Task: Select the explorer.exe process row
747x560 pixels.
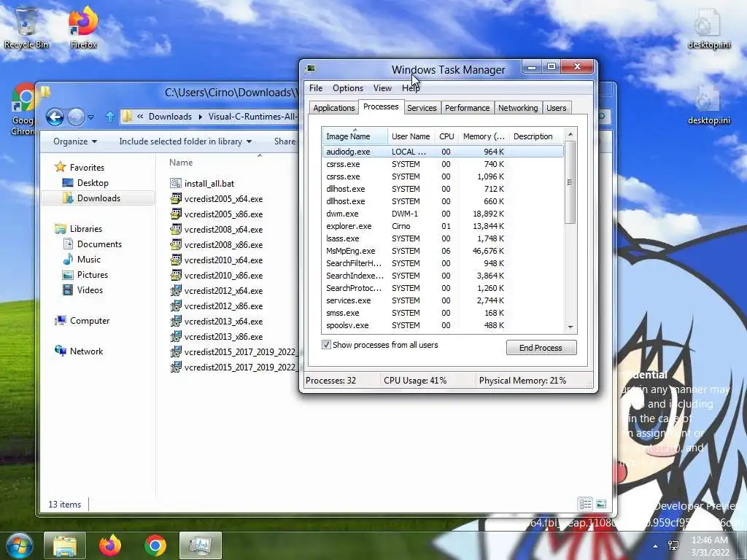Action: (443, 226)
